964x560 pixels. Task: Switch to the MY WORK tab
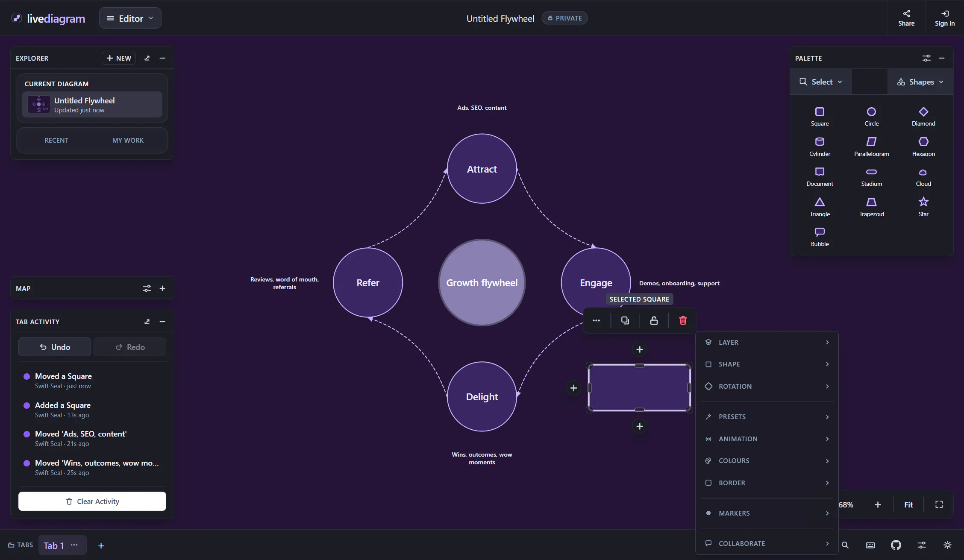(128, 140)
